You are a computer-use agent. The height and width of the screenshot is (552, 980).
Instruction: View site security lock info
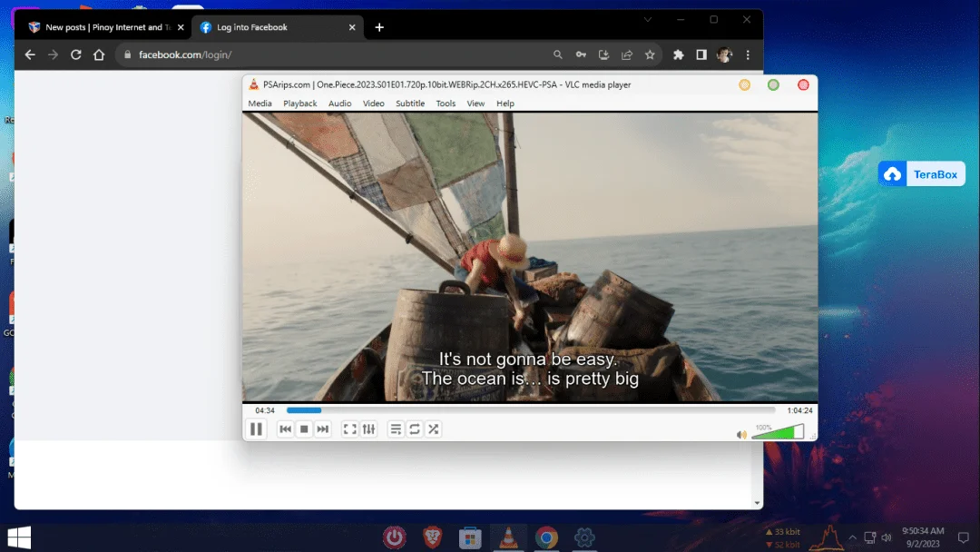(x=128, y=54)
